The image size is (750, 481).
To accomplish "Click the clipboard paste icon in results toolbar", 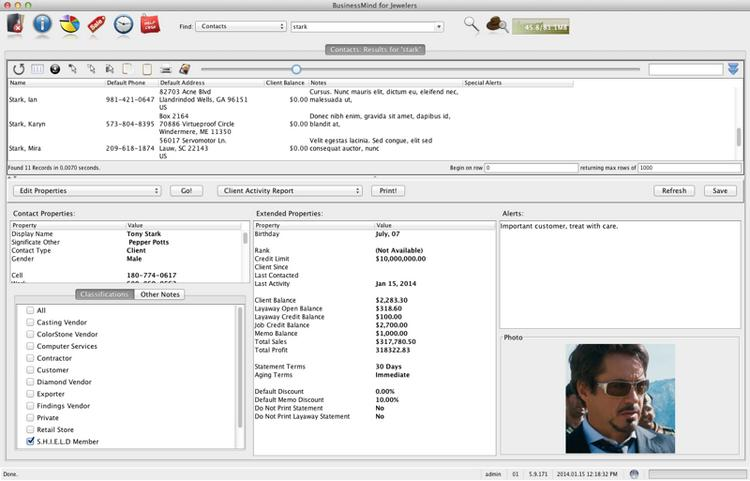I will (x=147, y=69).
